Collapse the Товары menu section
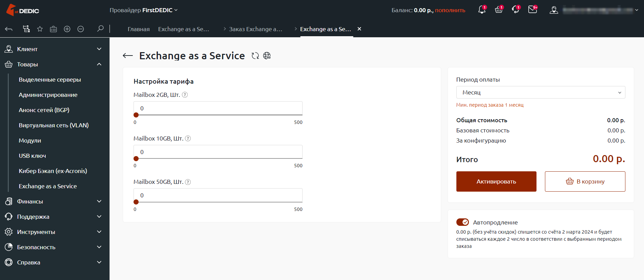The image size is (644, 280). (55, 64)
